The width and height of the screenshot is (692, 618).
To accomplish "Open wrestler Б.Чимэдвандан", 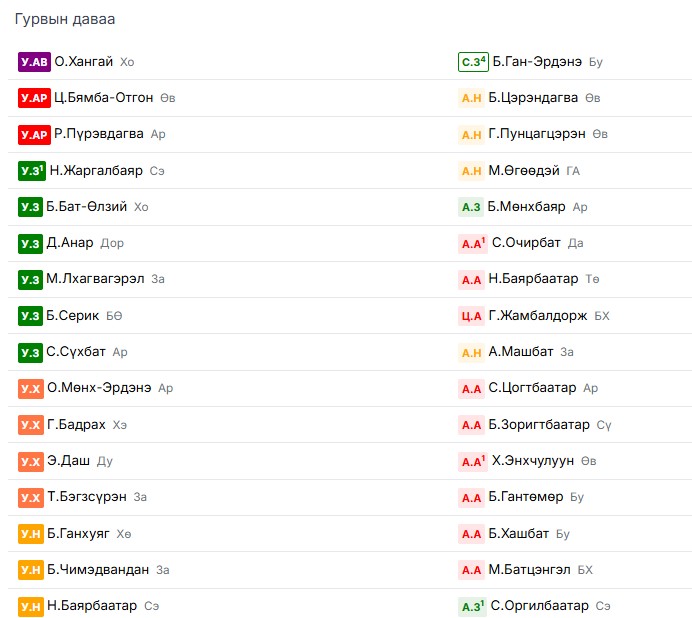I will [x=98, y=570].
